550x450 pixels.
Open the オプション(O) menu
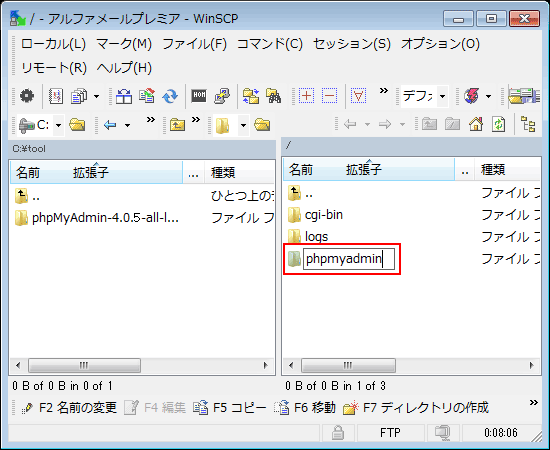440,44
